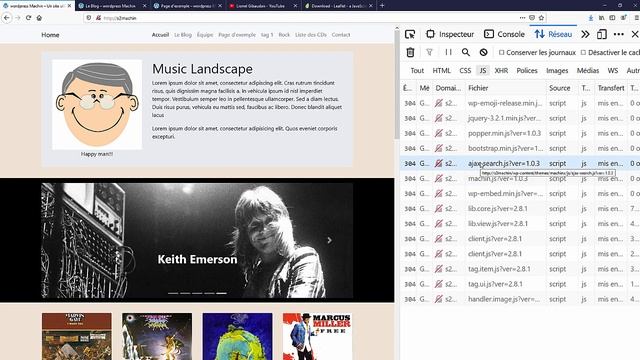Click the insecure lock icon on wp-emoji-release row
640x360 pixels.
point(438,103)
